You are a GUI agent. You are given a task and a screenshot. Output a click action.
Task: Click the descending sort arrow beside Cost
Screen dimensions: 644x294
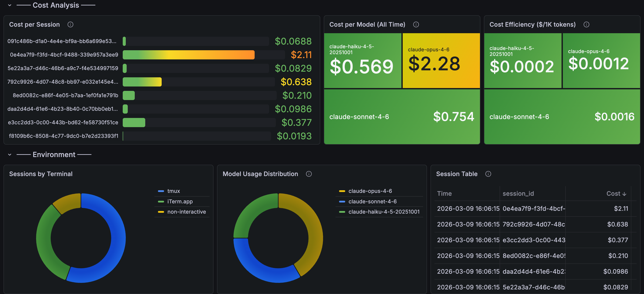[624, 194]
